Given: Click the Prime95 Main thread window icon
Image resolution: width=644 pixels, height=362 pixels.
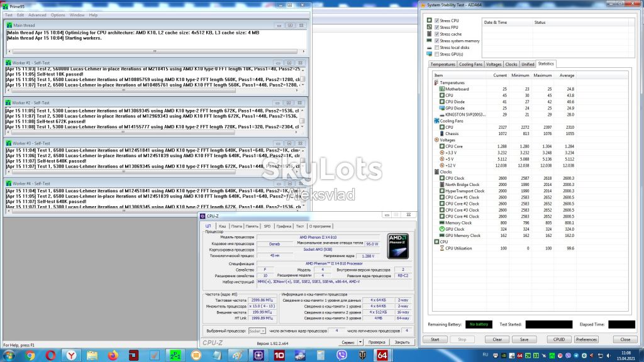Looking at the screenshot, I should click(x=9, y=25).
